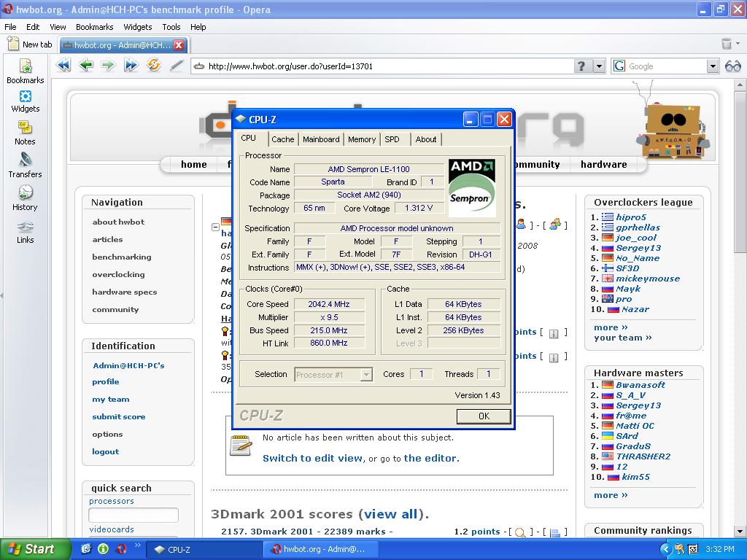Screen dimensions: 747x560
Task: Click the question mark help icon in address bar
Action: [x=581, y=66]
